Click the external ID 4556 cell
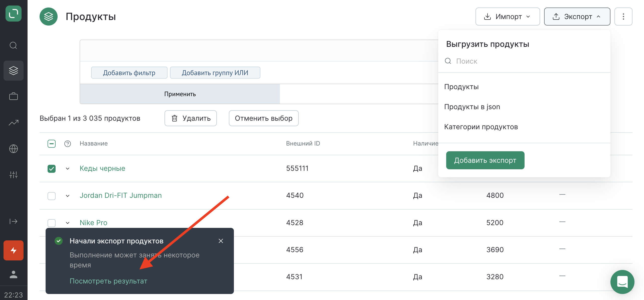 [x=295, y=250]
